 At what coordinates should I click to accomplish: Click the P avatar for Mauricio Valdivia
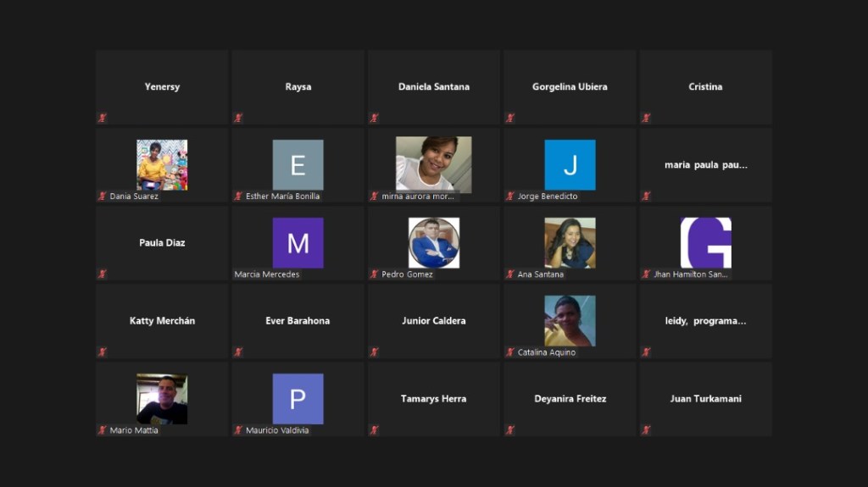(x=298, y=398)
